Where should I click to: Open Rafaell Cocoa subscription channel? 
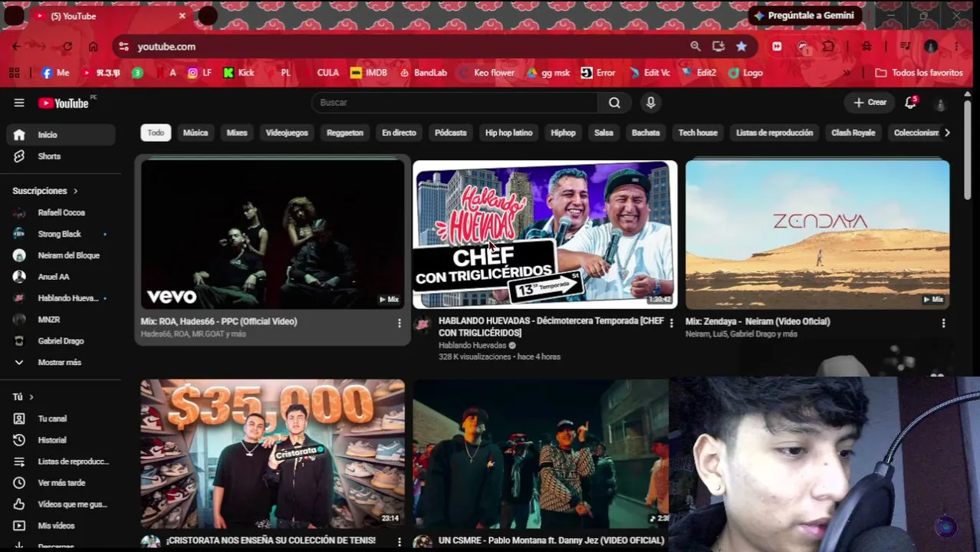[61, 212]
